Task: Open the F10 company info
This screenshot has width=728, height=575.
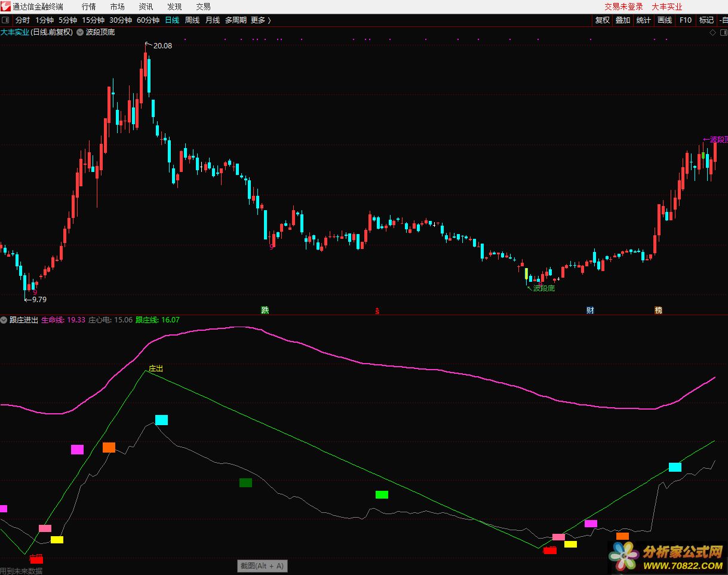Action: 686,20
